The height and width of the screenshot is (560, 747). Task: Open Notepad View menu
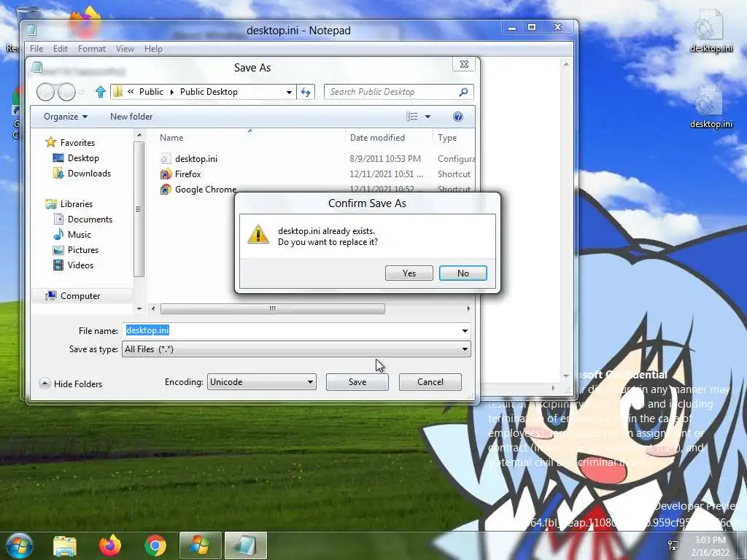125,49
